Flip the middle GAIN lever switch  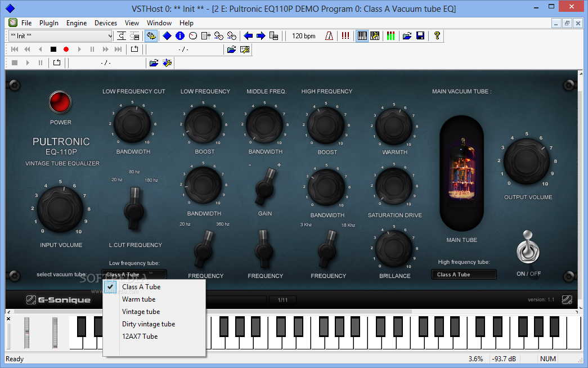266,186
